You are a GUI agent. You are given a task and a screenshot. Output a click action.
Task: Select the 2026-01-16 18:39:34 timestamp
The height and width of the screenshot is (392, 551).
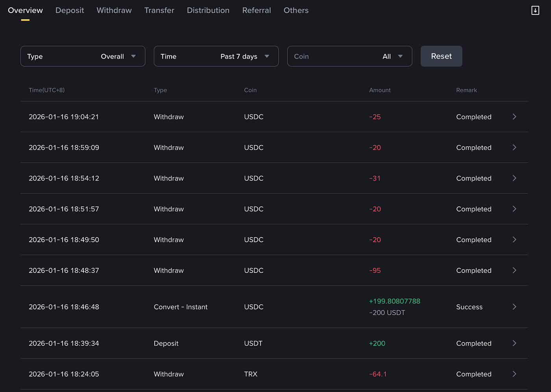(x=64, y=343)
